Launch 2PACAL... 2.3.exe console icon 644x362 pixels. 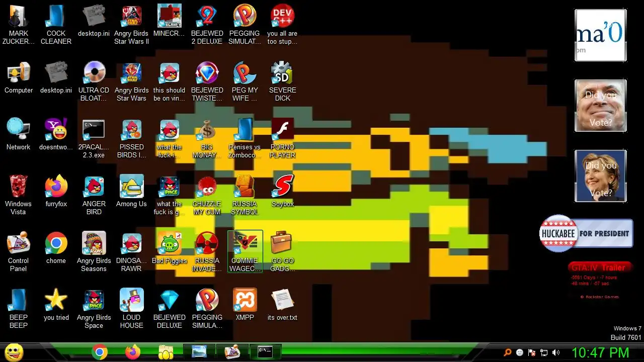pyautogui.click(x=94, y=138)
